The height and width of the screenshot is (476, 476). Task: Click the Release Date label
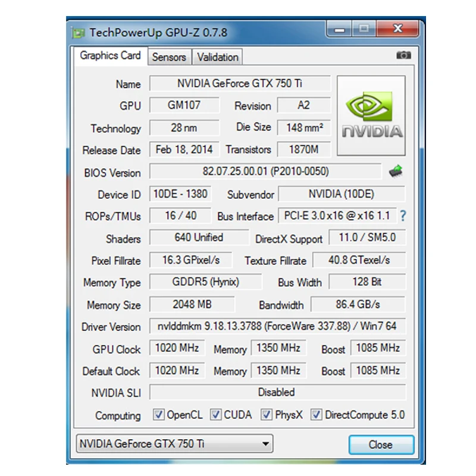(x=111, y=151)
